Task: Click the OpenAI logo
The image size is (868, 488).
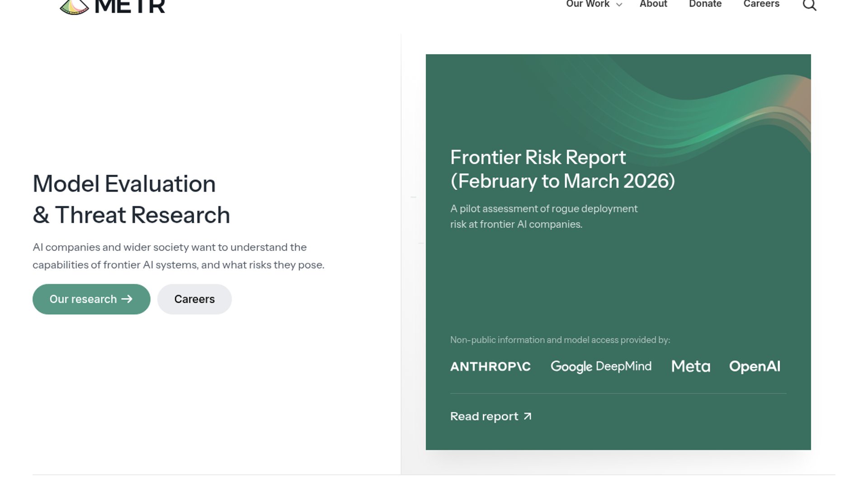Action: click(x=755, y=366)
